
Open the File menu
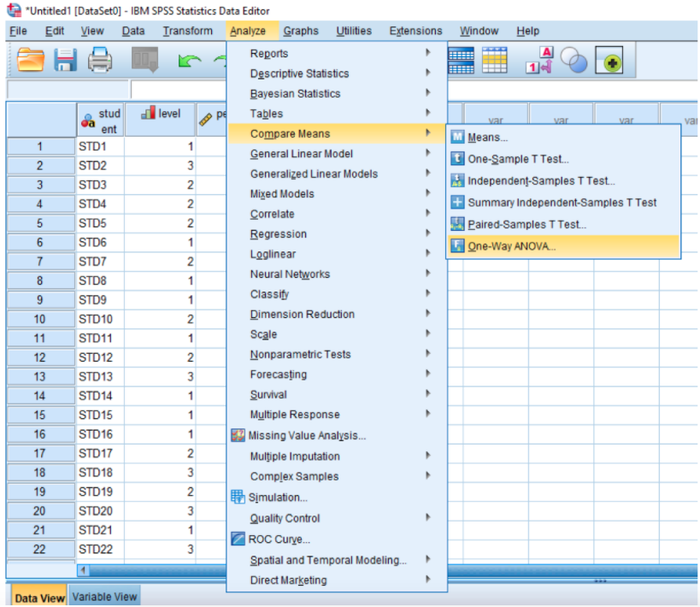(18, 31)
